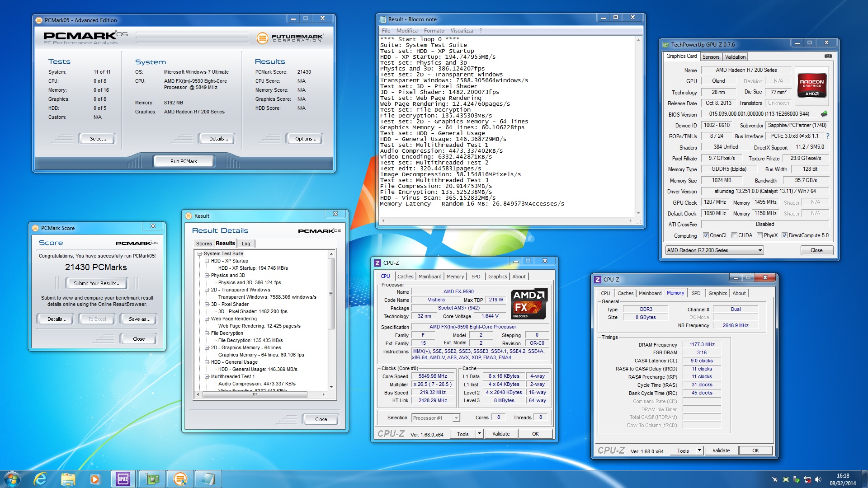
Task: Click OK in the Memory CPU-Z window
Action: click(755, 450)
